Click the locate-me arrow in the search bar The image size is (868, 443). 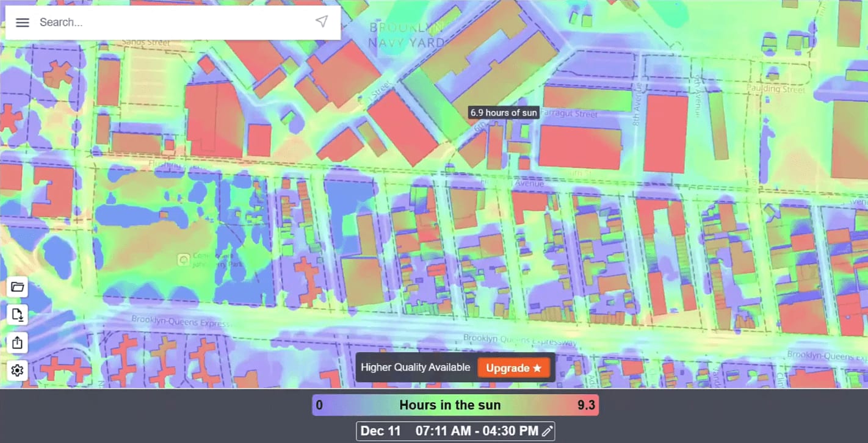[x=322, y=21]
